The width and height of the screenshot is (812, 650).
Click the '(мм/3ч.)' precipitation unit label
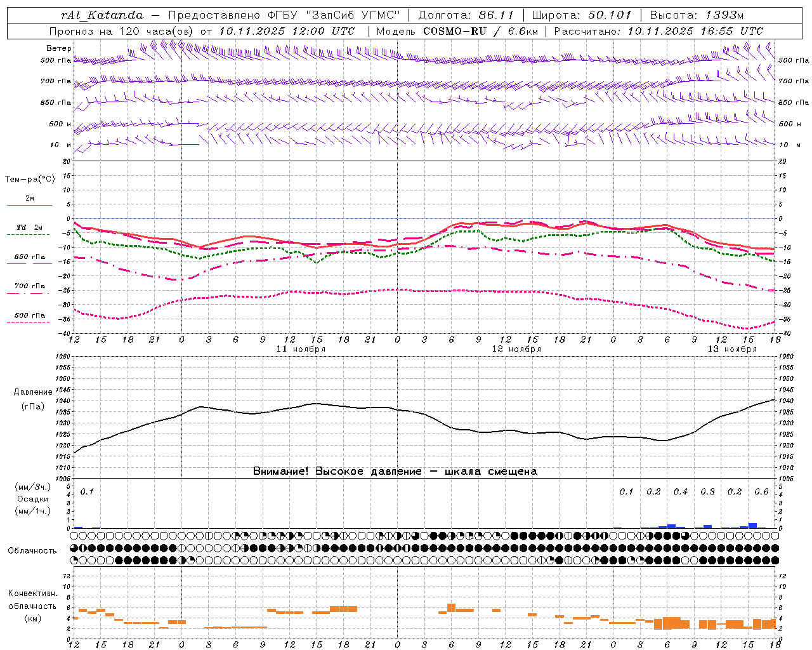coord(33,487)
